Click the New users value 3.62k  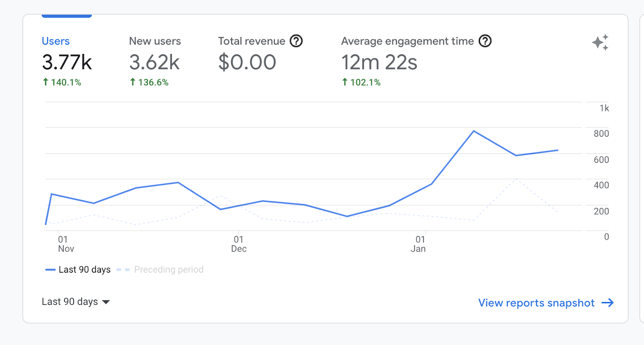(155, 62)
